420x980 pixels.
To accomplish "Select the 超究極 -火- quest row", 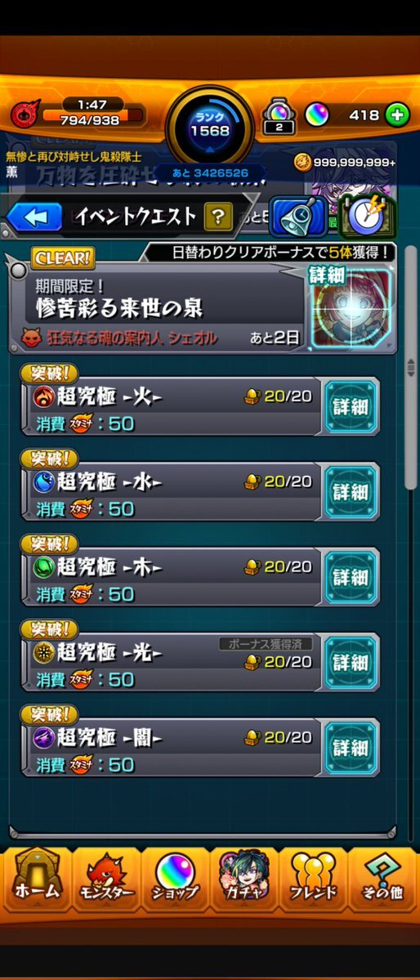I will (x=172, y=407).
